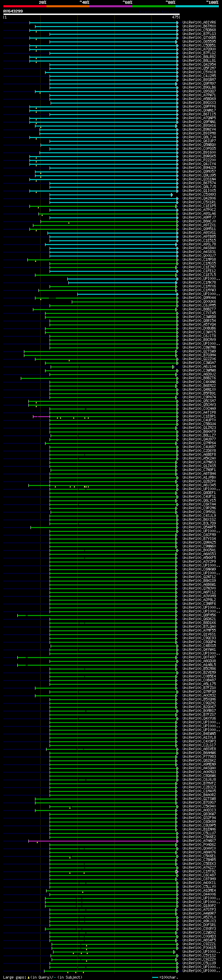The image size is (222, 980).
Task: Click the magenta alignment bar of UniRef100_A7ANX7
Action: tap(103, 841)
